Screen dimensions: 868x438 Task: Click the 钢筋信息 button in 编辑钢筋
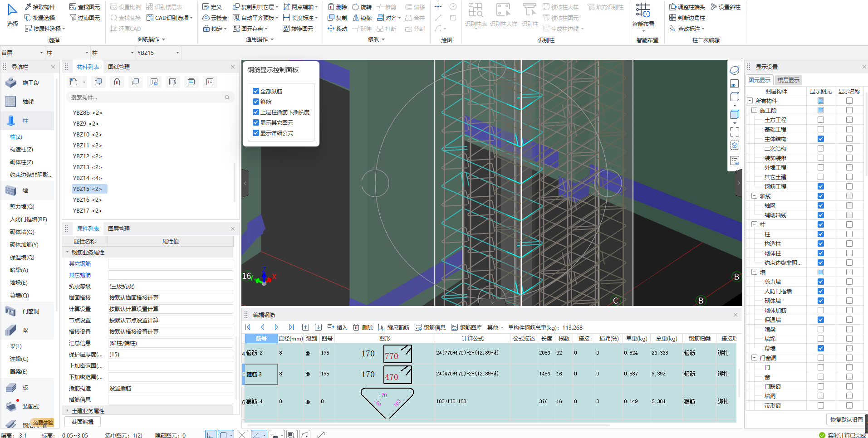[430, 327]
